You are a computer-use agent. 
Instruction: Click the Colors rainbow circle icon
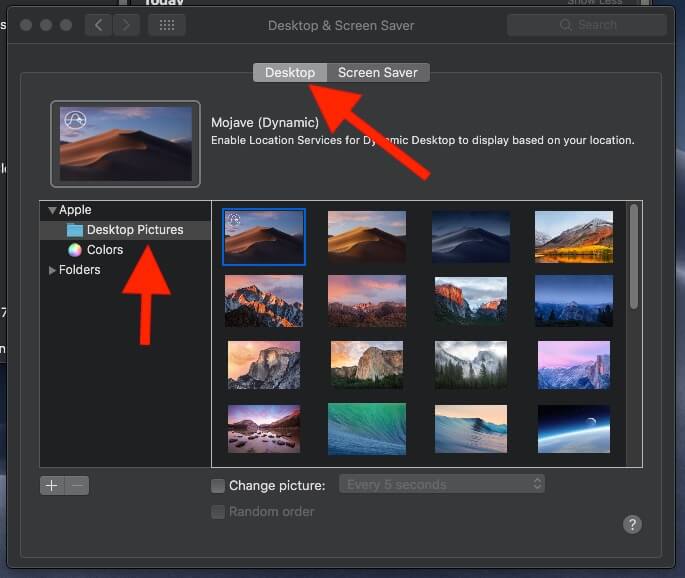75,250
